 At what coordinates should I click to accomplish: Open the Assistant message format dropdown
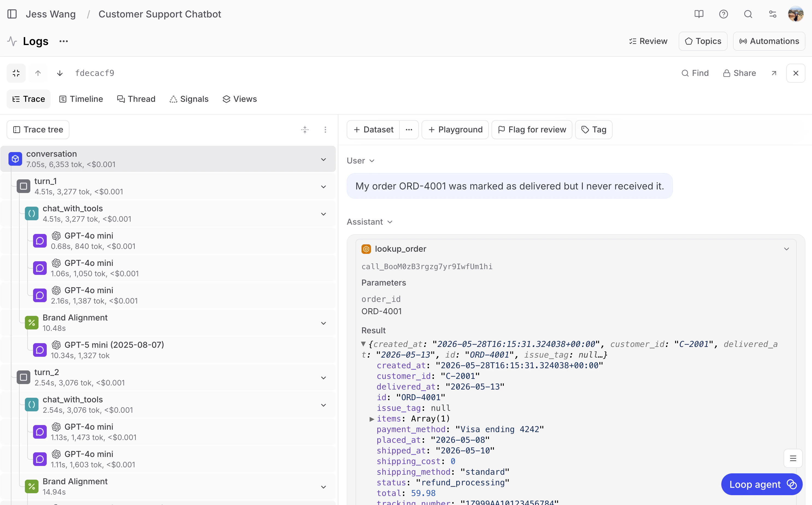[x=369, y=222]
